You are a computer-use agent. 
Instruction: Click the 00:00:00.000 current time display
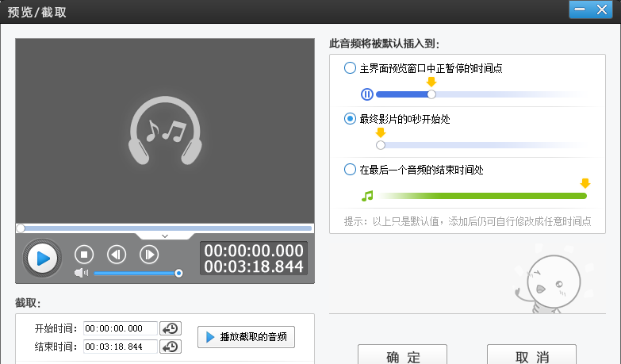coord(254,251)
